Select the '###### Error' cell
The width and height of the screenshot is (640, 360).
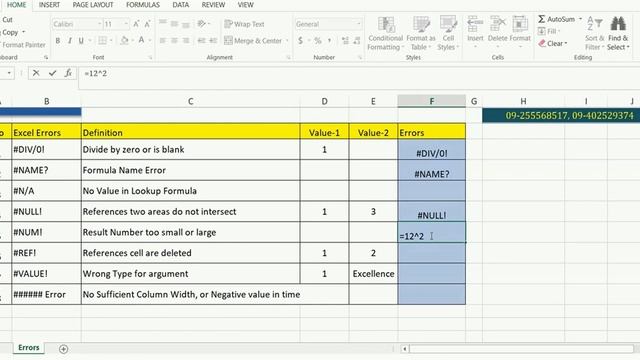click(46, 294)
